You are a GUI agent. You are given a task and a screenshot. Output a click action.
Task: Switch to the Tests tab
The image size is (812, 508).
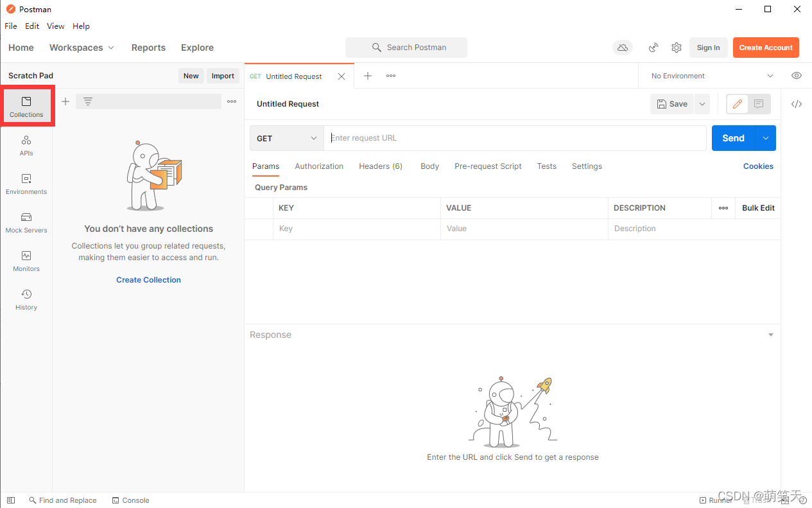(547, 166)
